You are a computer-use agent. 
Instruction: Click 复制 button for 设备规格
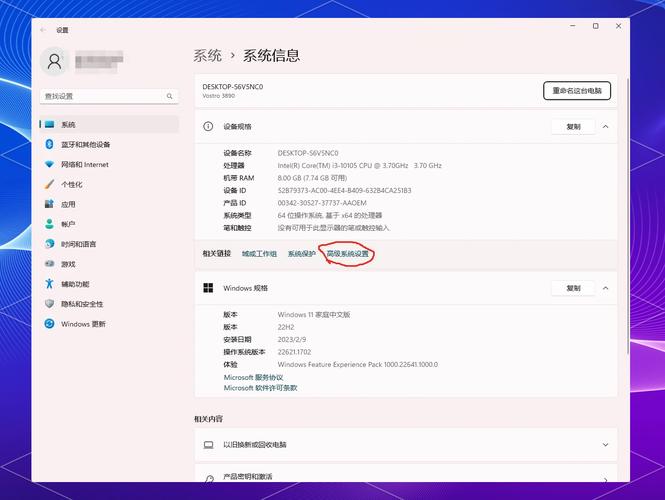573,126
